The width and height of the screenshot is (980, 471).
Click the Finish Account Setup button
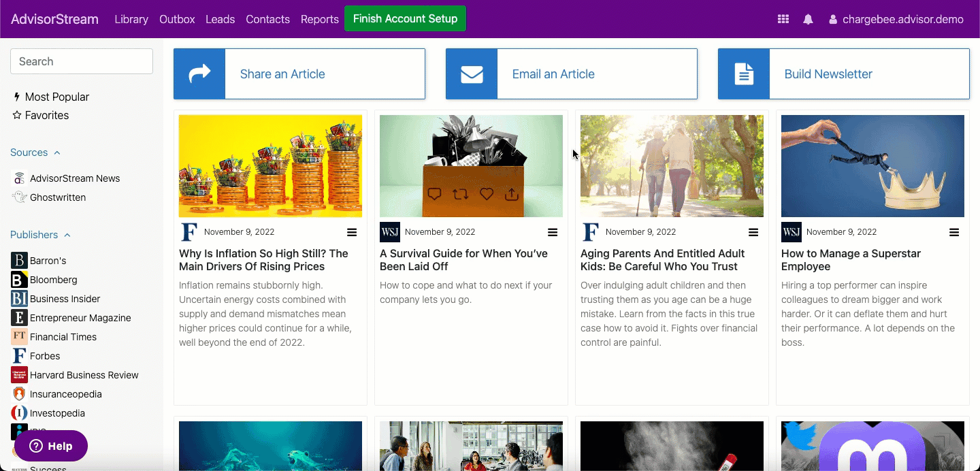click(x=405, y=18)
